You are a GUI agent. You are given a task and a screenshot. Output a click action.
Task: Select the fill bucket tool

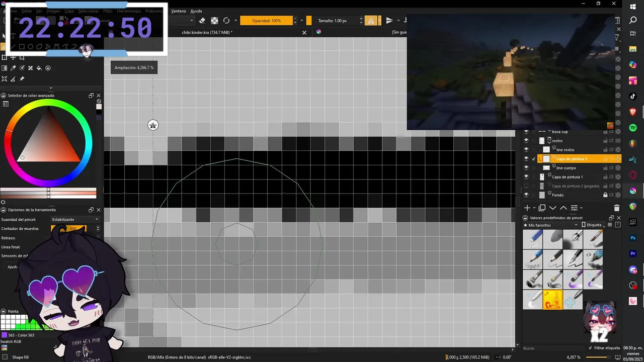click(x=39, y=68)
